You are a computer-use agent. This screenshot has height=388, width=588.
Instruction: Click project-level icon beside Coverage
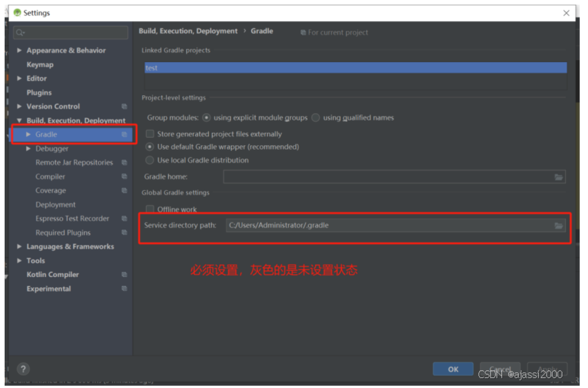[x=124, y=190]
